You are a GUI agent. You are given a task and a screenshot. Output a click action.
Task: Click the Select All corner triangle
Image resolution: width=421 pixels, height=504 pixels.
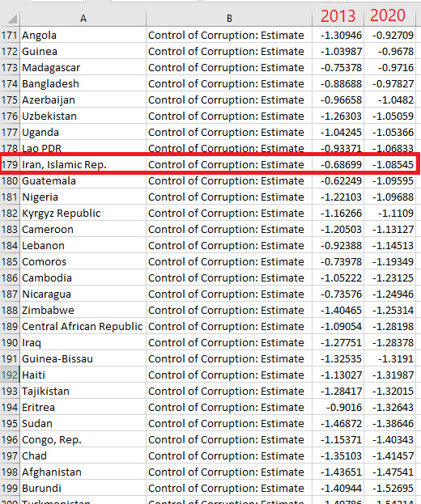pyautogui.click(x=12, y=19)
